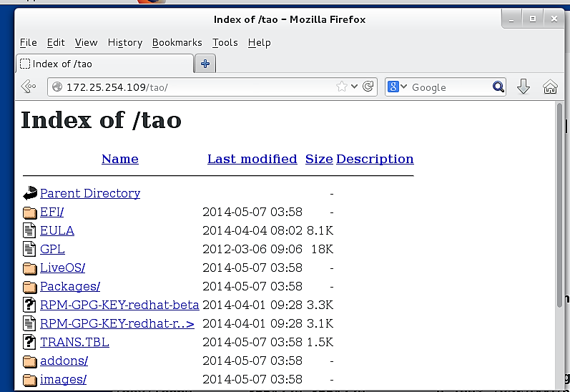Open the View menu
This screenshot has width=570, height=392.
86,42
